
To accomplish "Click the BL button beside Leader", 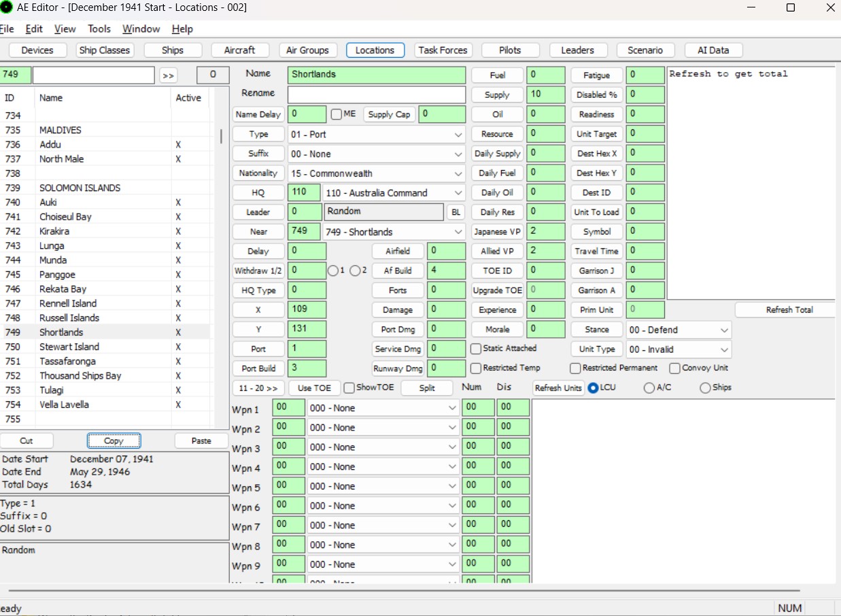I will click(456, 212).
